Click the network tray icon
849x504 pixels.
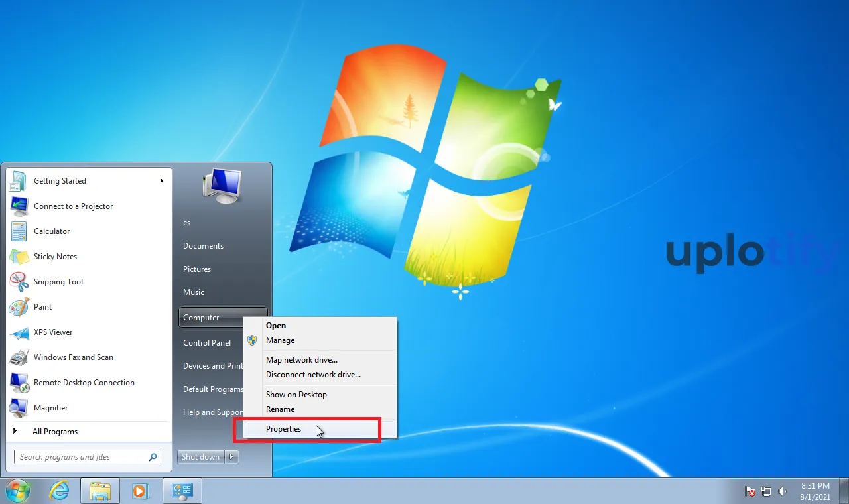pos(766,491)
